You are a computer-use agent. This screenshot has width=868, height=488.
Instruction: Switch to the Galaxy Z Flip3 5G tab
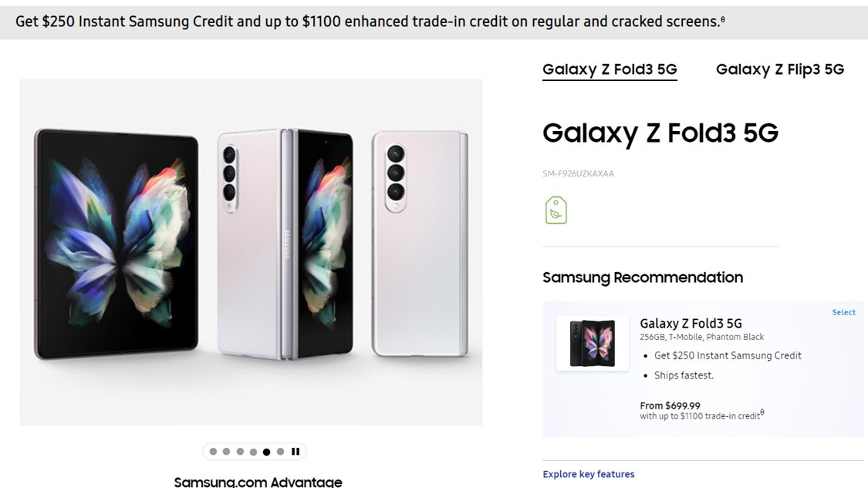tap(779, 69)
